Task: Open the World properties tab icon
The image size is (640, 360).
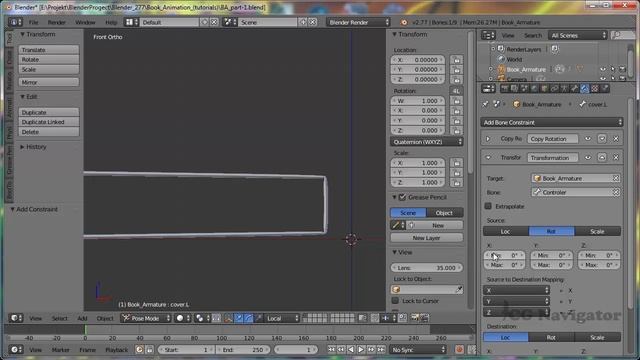Action: coord(534,89)
